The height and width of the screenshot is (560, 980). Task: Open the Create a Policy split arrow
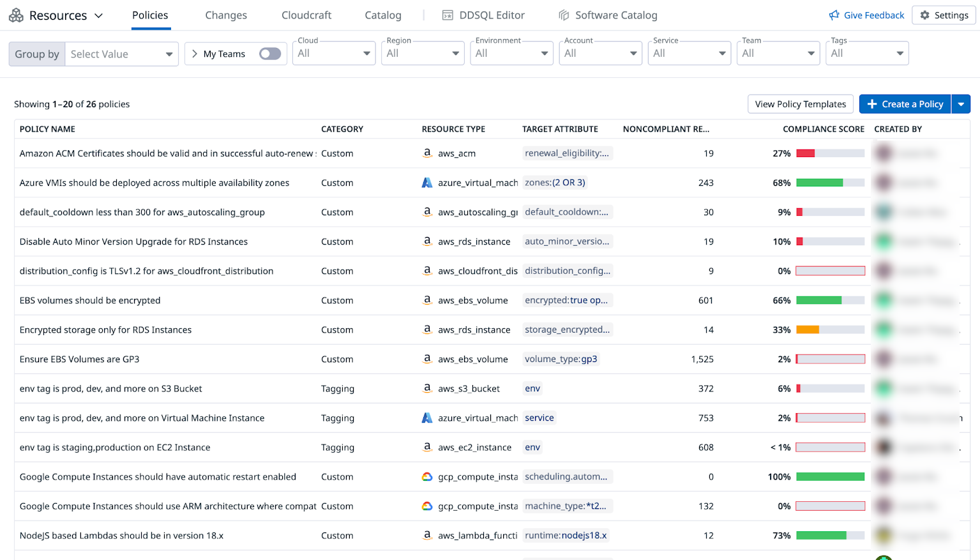pos(961,104)
